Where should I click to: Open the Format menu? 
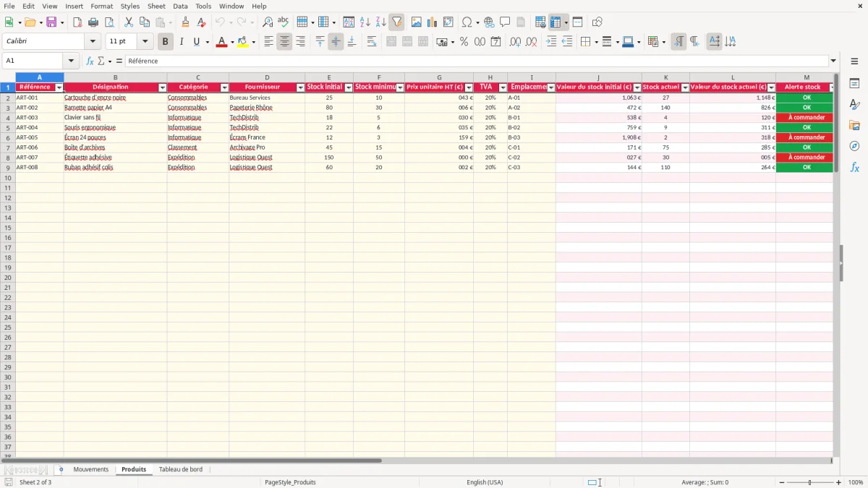[x=101, y=6]
